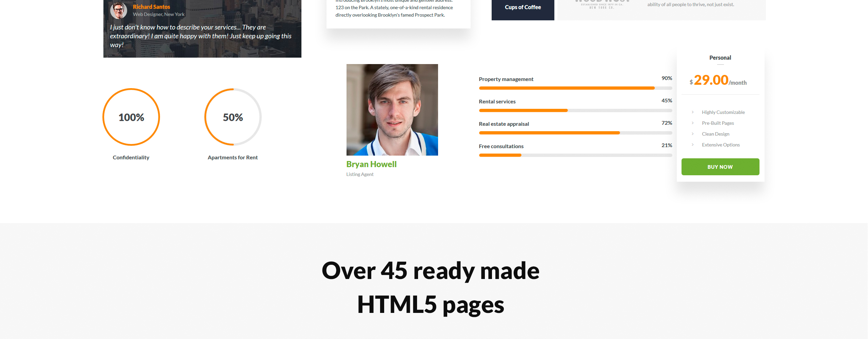
Task: Click the Richard Santos name link
Action: [151, 6]
